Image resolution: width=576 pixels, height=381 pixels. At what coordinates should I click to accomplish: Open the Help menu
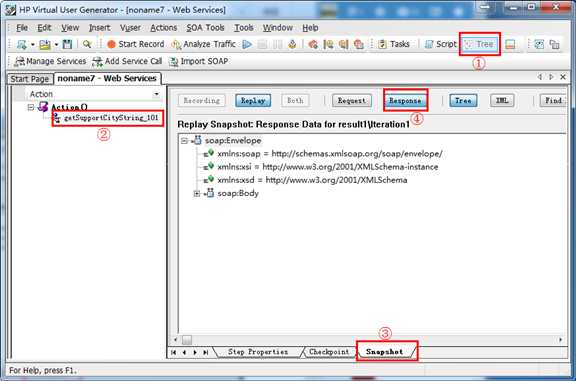pos(310,28)
